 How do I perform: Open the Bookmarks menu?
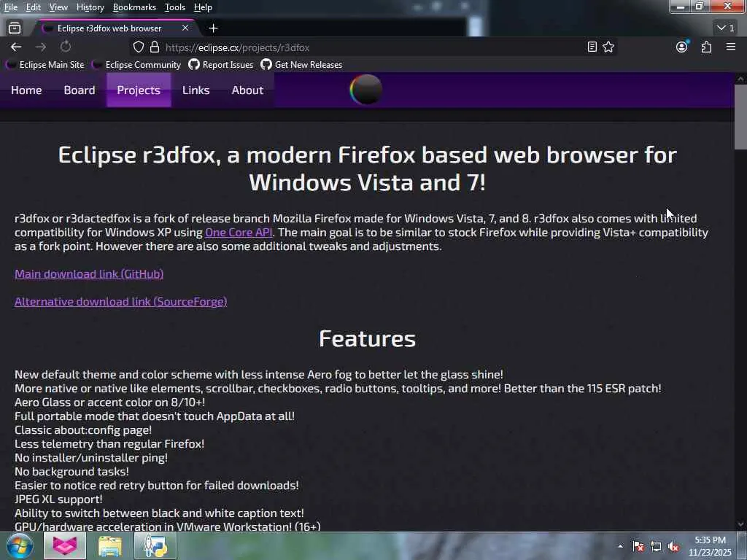[134, 7]
